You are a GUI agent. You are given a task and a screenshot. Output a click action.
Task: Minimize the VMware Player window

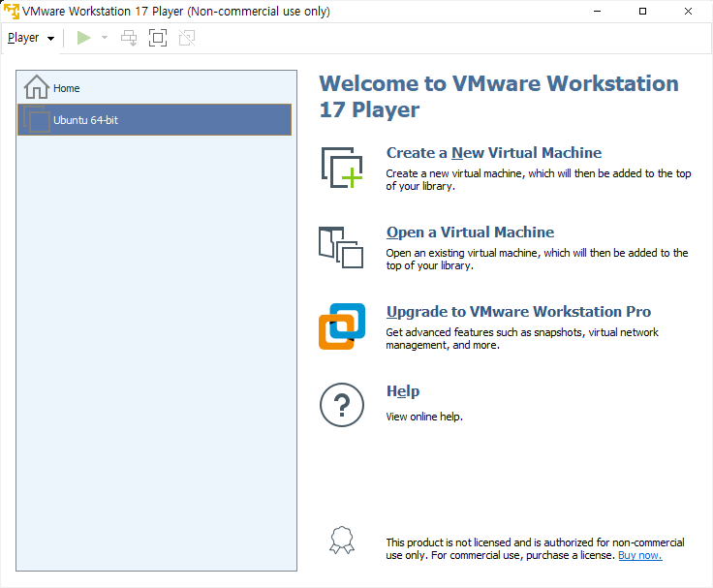(x=598, y=11)
